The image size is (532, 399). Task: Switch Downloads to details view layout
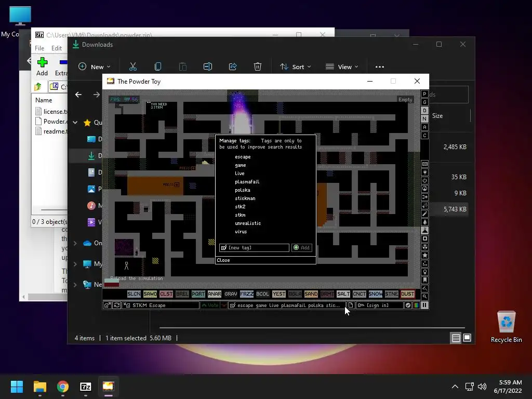(456, 338)
